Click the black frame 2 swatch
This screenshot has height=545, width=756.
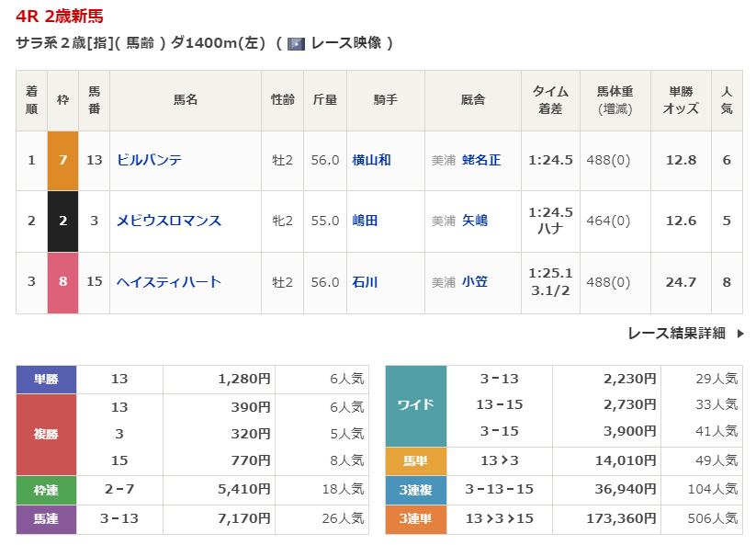click(x=63, y=221)
